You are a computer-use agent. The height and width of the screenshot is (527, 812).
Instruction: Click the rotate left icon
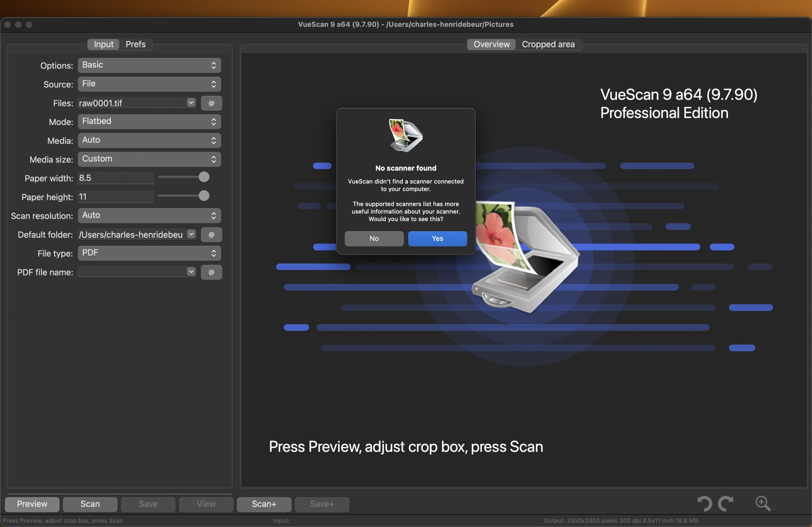point(704,503)
